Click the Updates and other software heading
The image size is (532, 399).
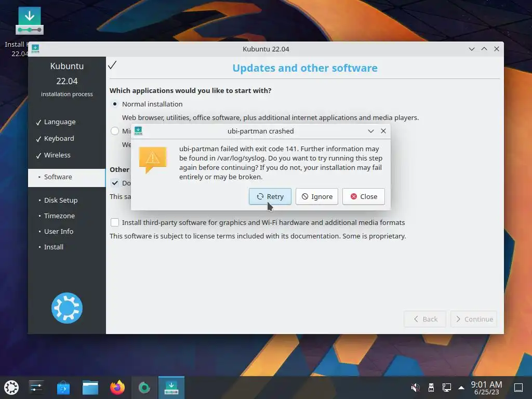coord(304,68)
